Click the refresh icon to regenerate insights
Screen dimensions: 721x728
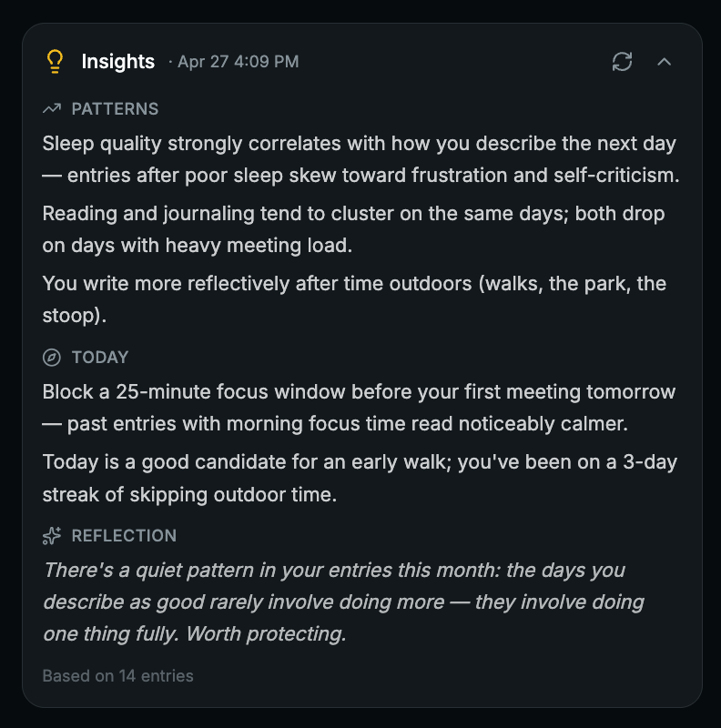[x=622, y=62]
